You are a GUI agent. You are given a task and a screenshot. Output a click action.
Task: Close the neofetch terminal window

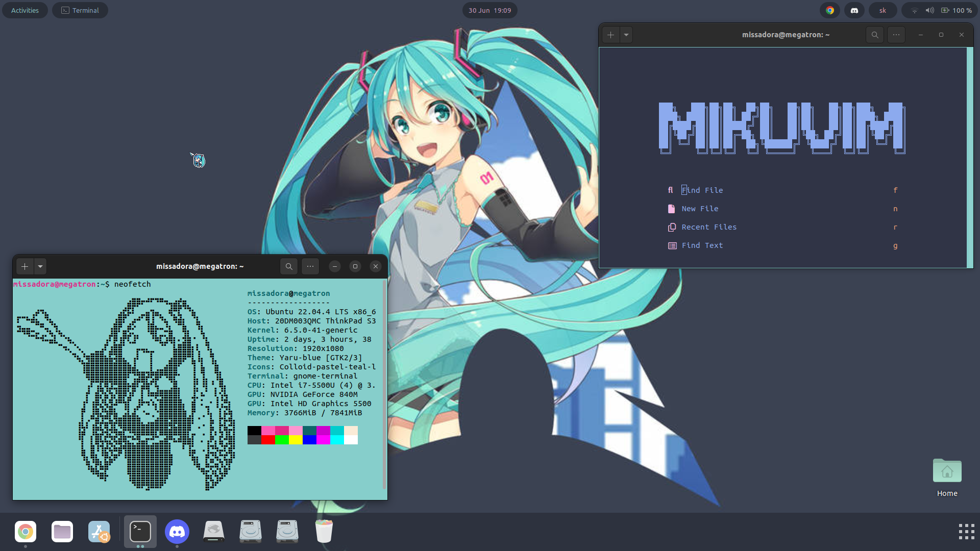(x=376, y=266)
